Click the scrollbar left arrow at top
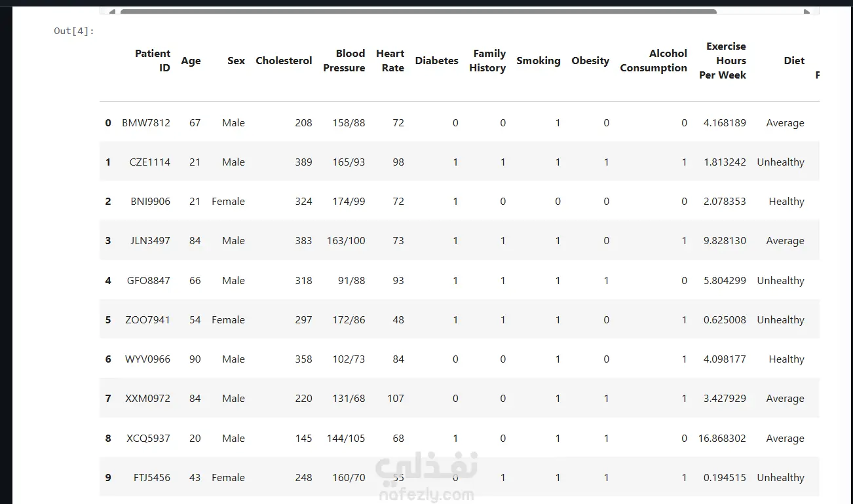This screenshot has height=504, width=853. click(x=112, y=11)
